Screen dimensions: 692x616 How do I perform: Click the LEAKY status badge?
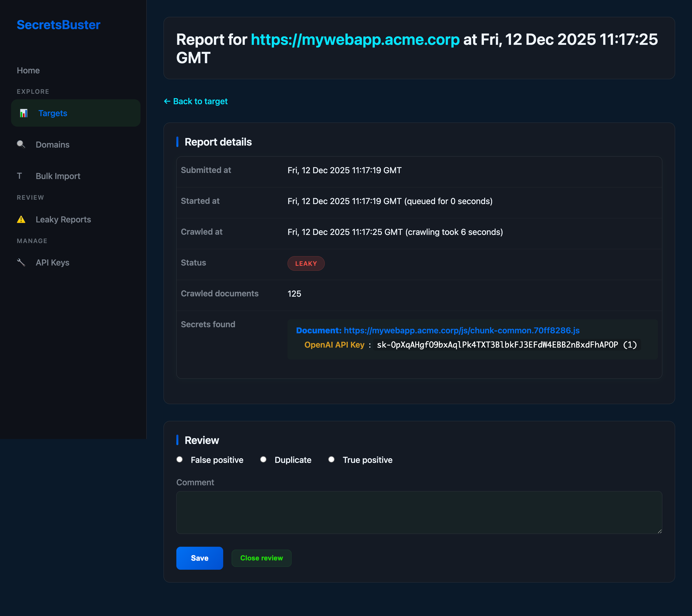tap(306, 263)
